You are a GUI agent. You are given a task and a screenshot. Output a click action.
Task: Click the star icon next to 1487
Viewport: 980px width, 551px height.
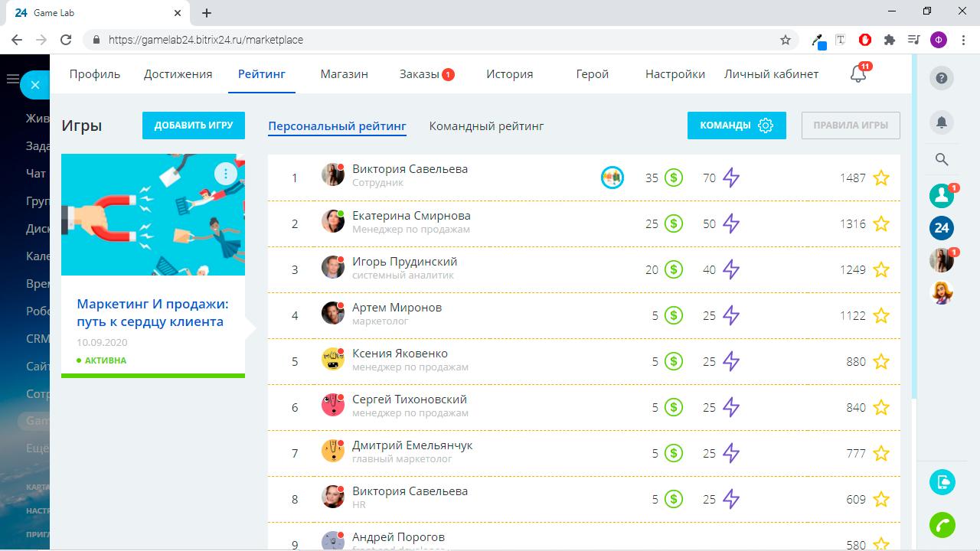(881, 178)
